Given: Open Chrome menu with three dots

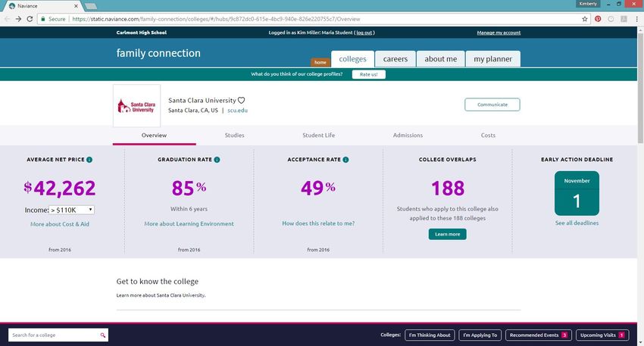Looking at the screenshot, I should pyautogui.click(x=637, y=19).
